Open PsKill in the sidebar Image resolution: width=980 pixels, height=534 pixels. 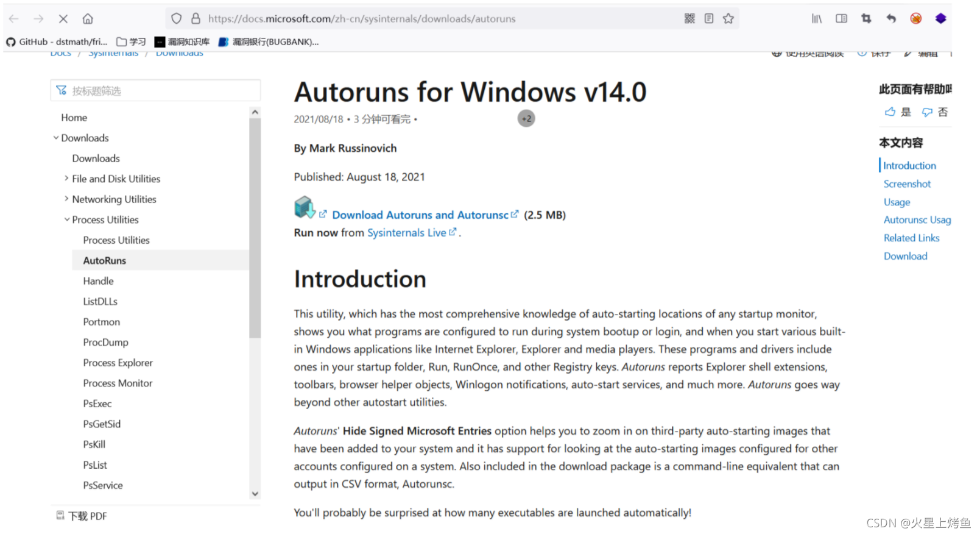(x=94, y=444)
